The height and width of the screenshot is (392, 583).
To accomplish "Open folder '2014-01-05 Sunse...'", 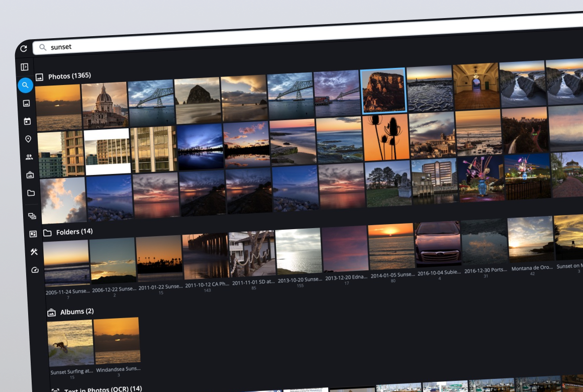I will [x=392, y=253].
